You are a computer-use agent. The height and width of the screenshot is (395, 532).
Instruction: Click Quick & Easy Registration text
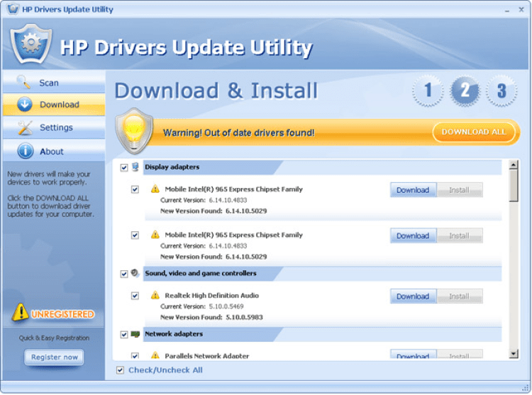54,338
